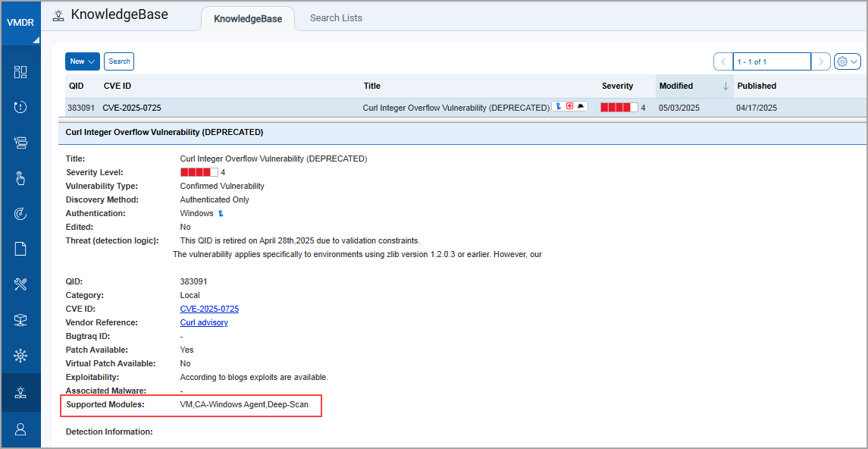Expand the New dropdown button
868x449 pixels.
[x=83, y=61]
